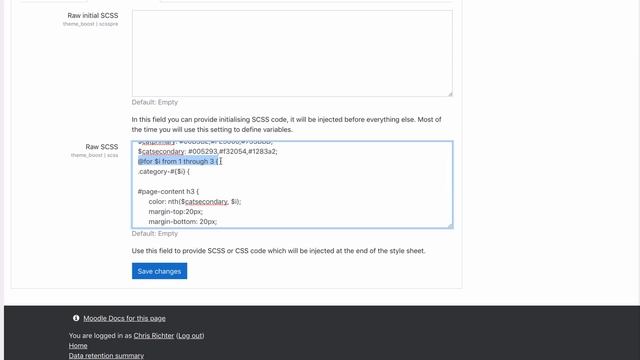Click the '#page-content h3 {' line
The height and width of the screenshot is (360, 640).
[168, 191]
